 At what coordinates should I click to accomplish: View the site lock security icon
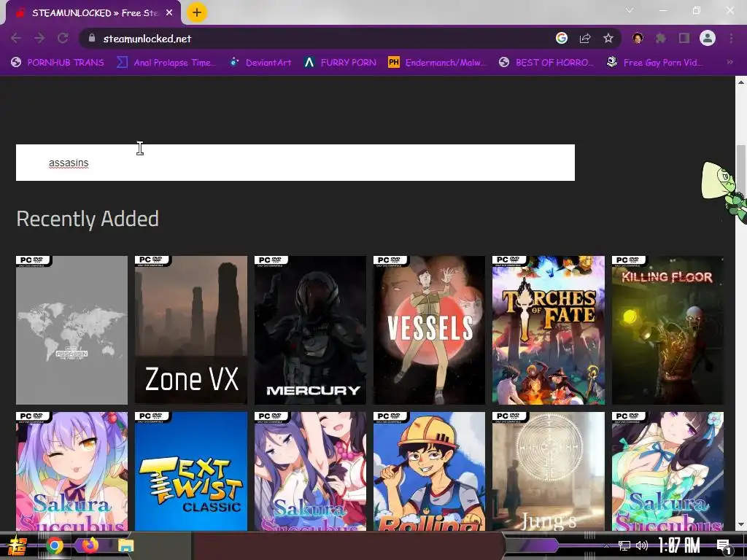(x=92, y=38)
